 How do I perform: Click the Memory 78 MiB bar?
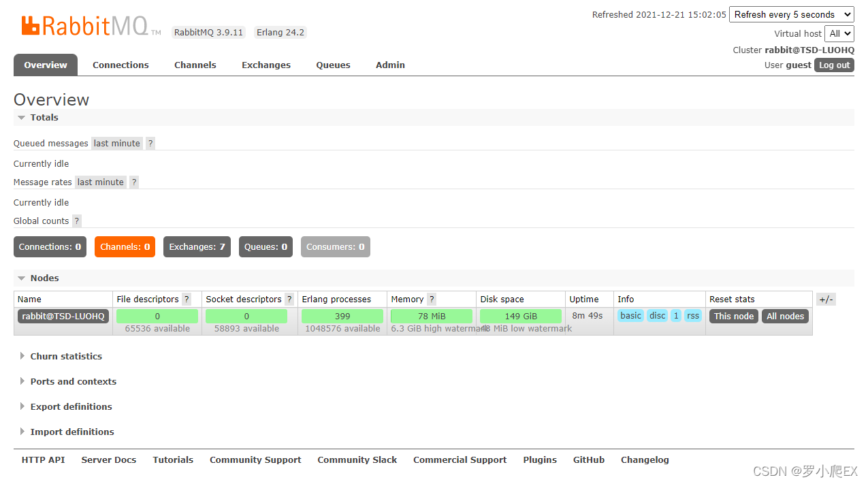click(432, 317)
